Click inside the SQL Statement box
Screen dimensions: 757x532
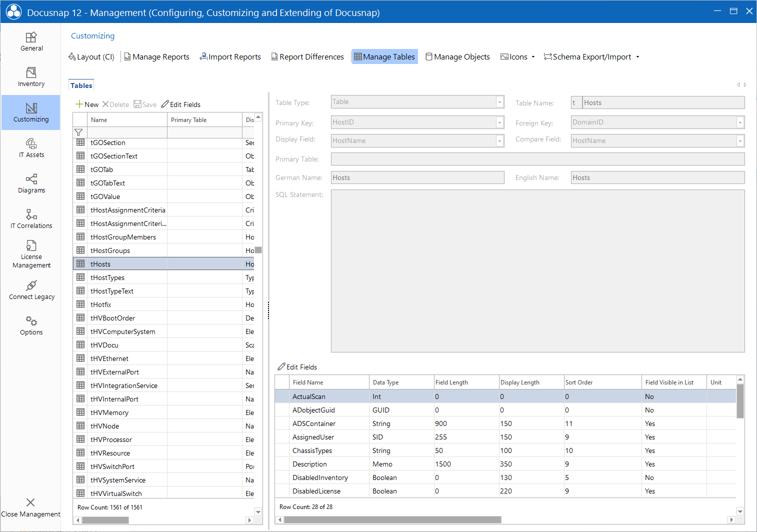click(x=538, y=271)
